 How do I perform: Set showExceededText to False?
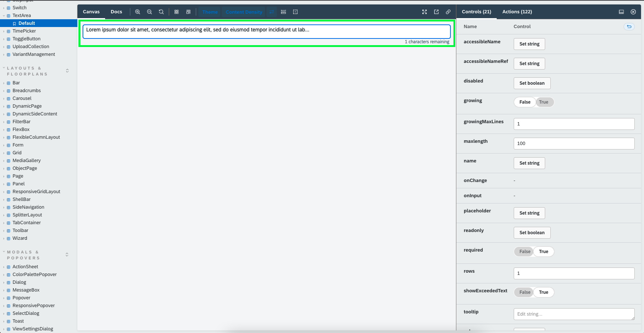pyautogui.click(x=524, y=292)
